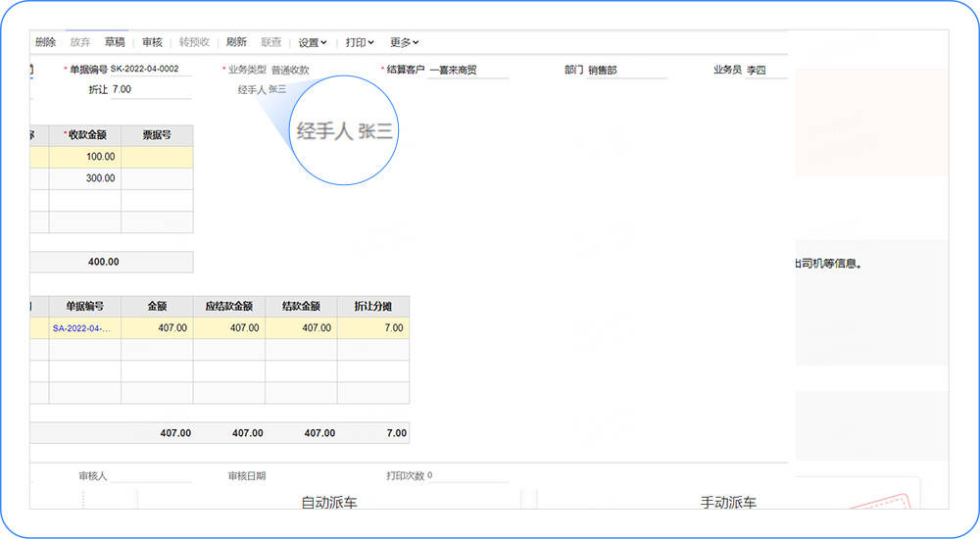980x539 pixels.
Task: Open the 打印 dropdown menu
Action: tap(360, 42)
